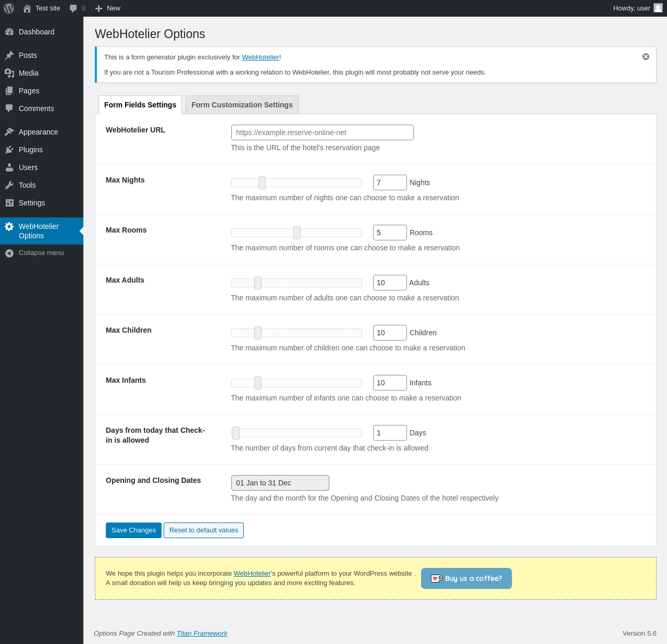Viewport: 667px width, 644px height.
Task: Click the Version 5.6 footer text
Action: (639, 634)
